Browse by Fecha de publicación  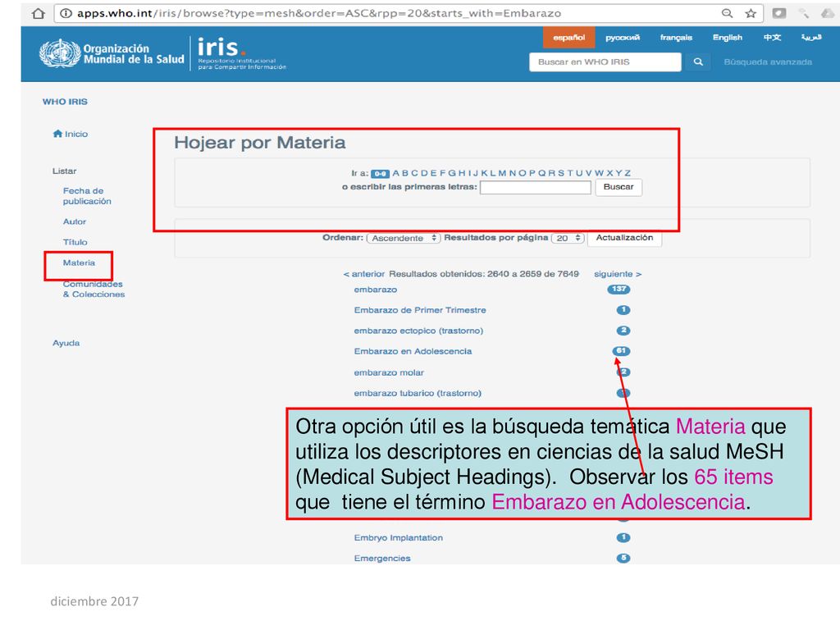tap(87, 196)
